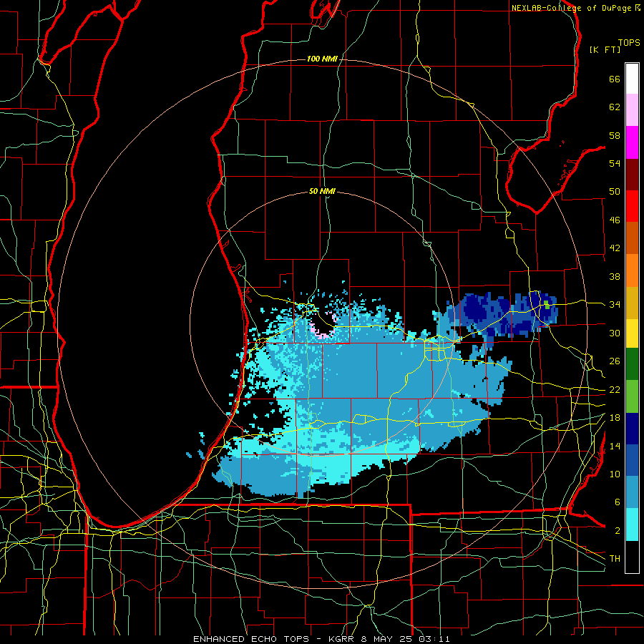The height and width of the screenshot is (644, 644).
Task: Click the magenta 58 kft legend swatch
Action: (x=632, y=142)
